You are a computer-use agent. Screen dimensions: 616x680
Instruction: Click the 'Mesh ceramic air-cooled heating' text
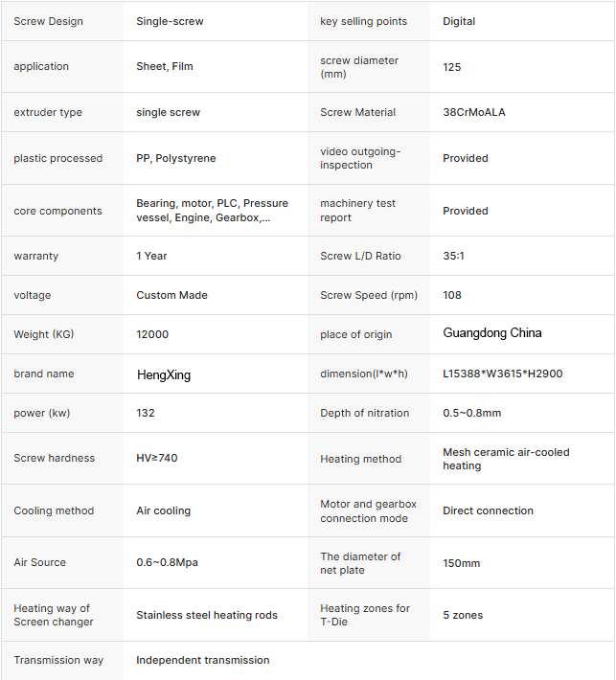point(506,459)
